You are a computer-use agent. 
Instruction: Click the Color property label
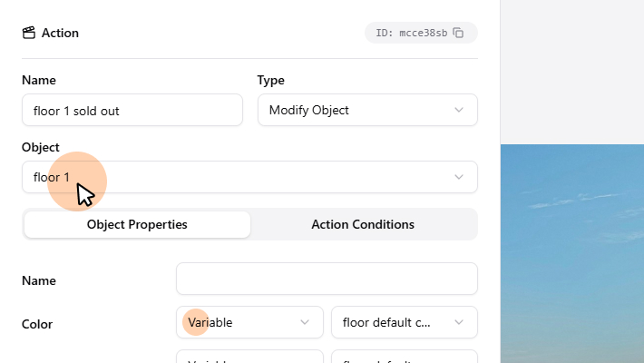[x=37, y=324]
